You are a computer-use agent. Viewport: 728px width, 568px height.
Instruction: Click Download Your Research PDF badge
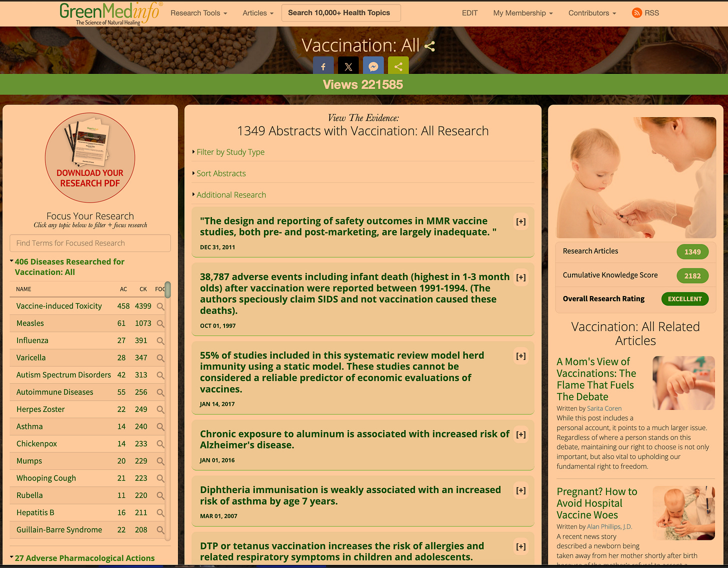pos(90,157)
